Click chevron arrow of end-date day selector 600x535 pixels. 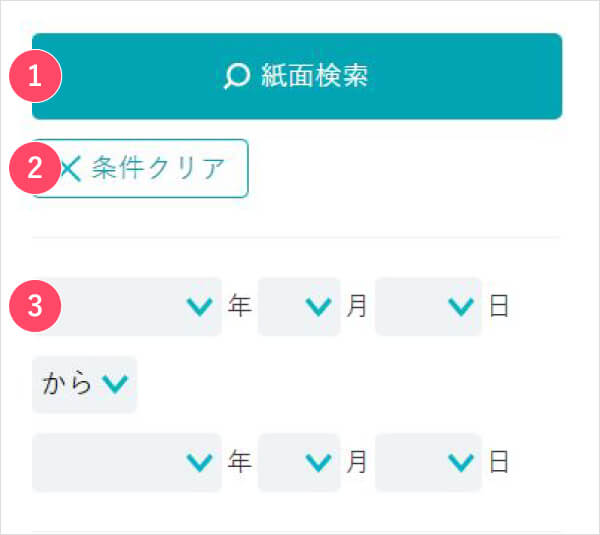point(461,462)
